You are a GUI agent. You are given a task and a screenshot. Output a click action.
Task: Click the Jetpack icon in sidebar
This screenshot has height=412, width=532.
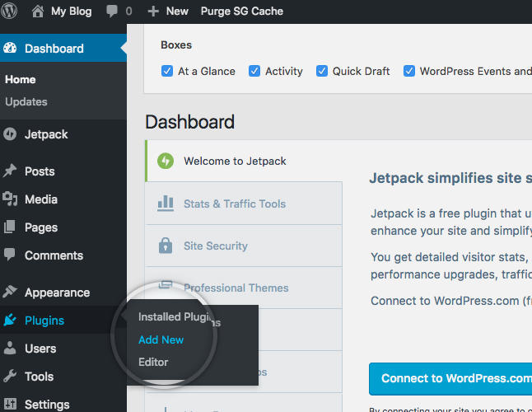point(10,134)
